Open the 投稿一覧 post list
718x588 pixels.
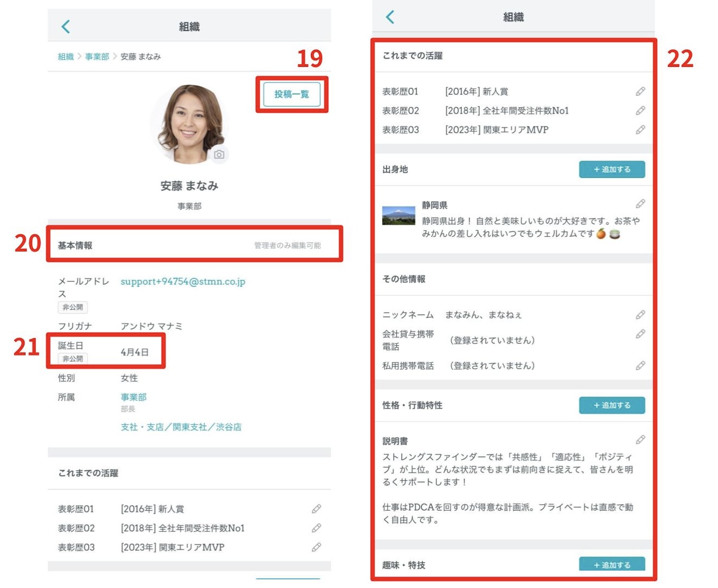pos(291,94)
